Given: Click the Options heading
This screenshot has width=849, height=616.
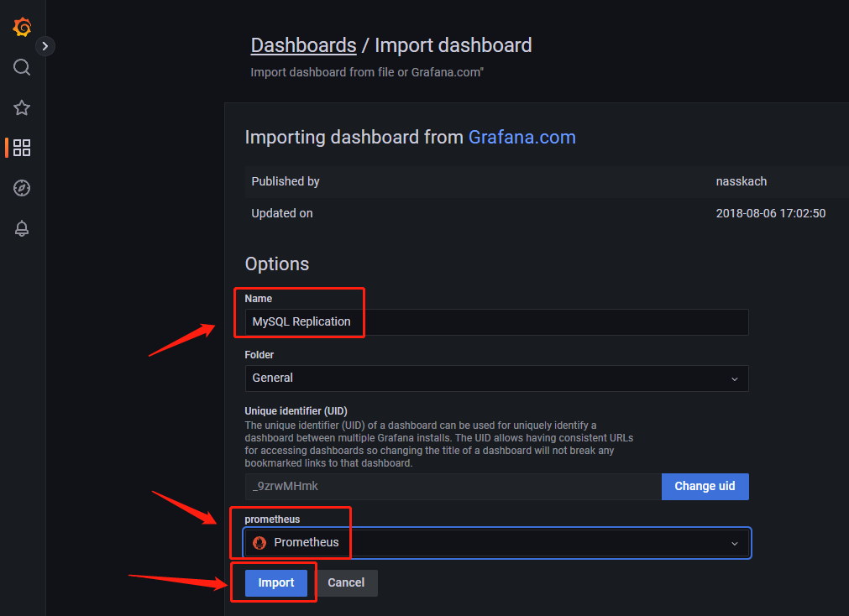Looking at the screenshot, I should click(276, 264).
